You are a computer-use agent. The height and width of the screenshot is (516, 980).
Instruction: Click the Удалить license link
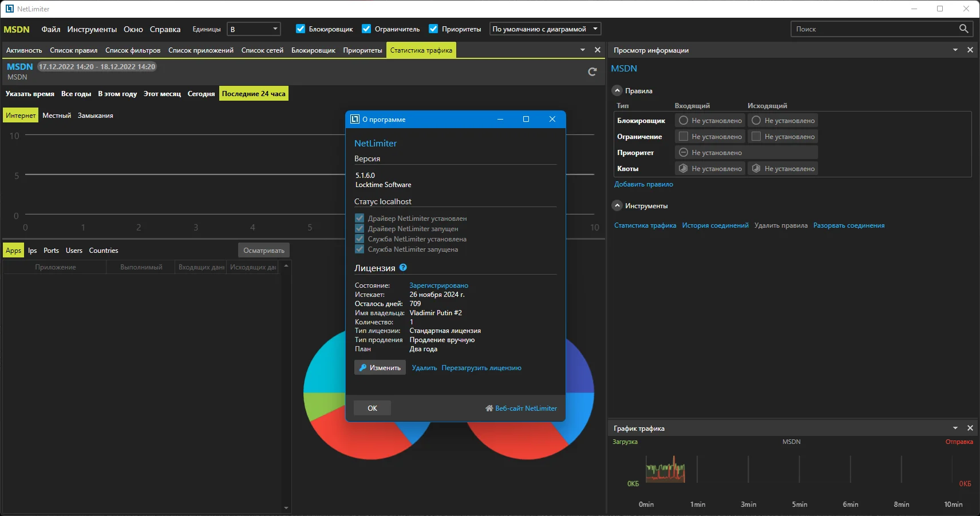click(424, 368)
